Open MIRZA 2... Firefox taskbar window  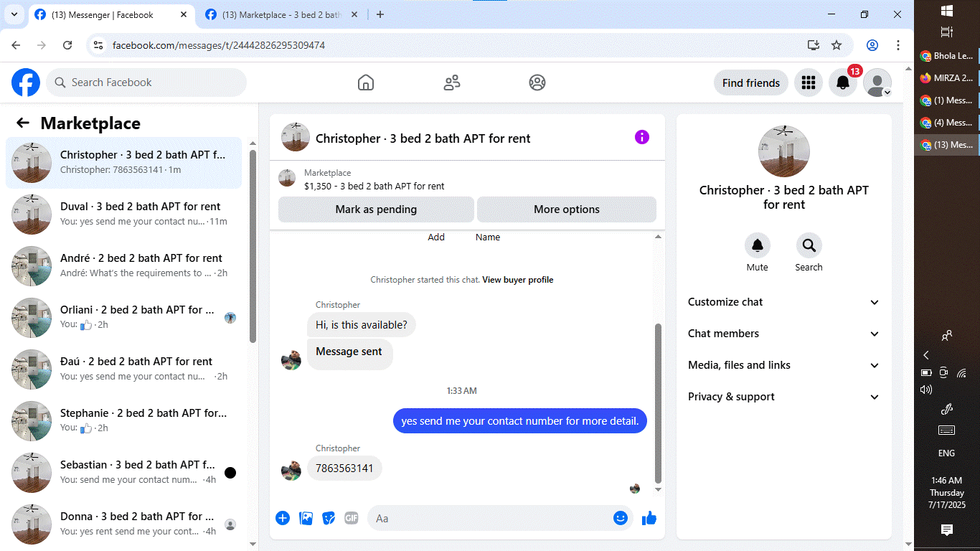947,78
